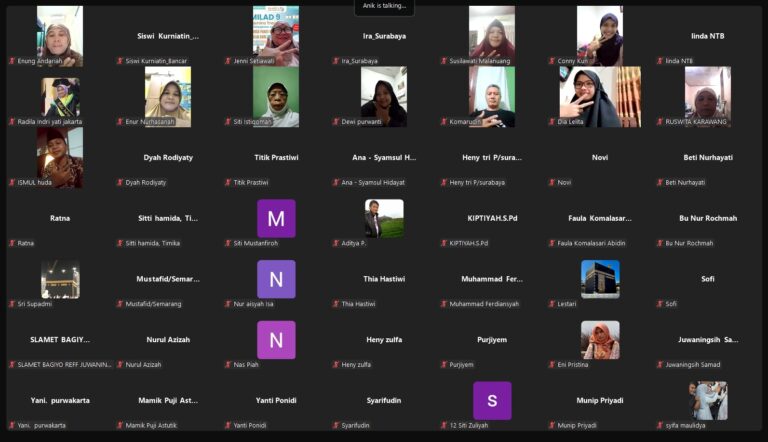Click the large 'Nurul Azizah' name
This screenshot has width=768, height=442.
(168, 340)
